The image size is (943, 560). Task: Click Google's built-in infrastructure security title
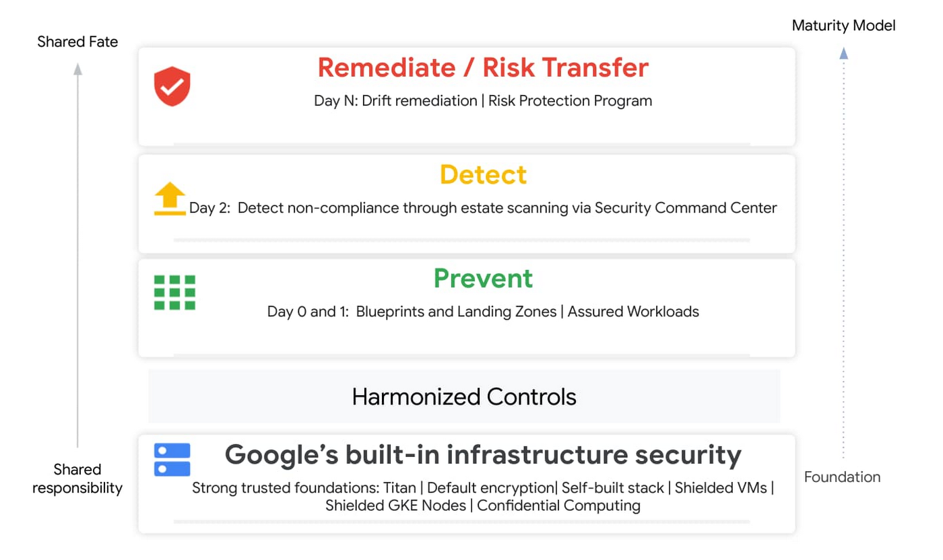tap(483, 454)
